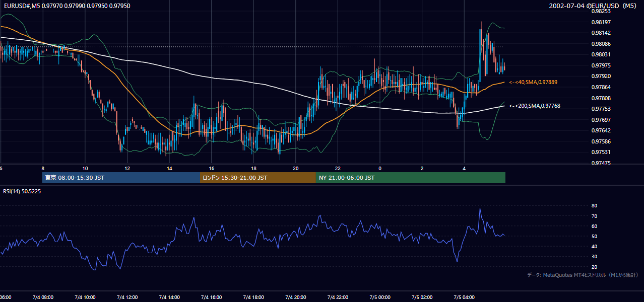
Task: Click the RSI(14) 50.5225 indicator label
Action: tap(22, 191)
